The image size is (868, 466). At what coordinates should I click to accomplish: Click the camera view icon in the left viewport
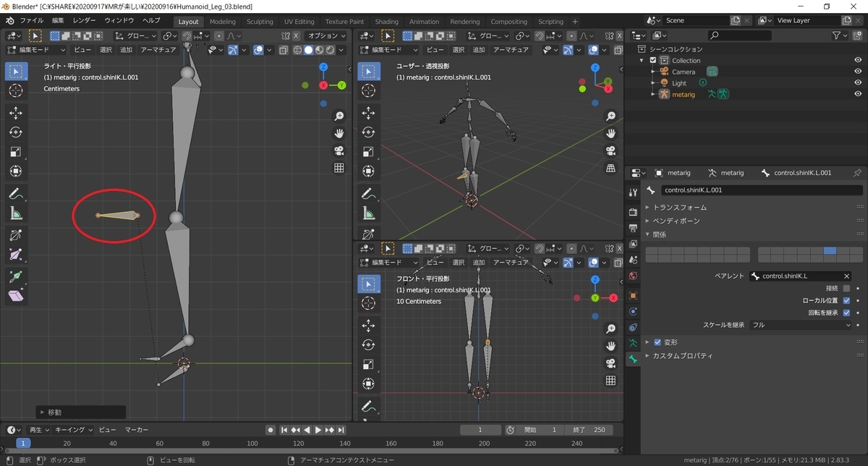coord(339,151)
